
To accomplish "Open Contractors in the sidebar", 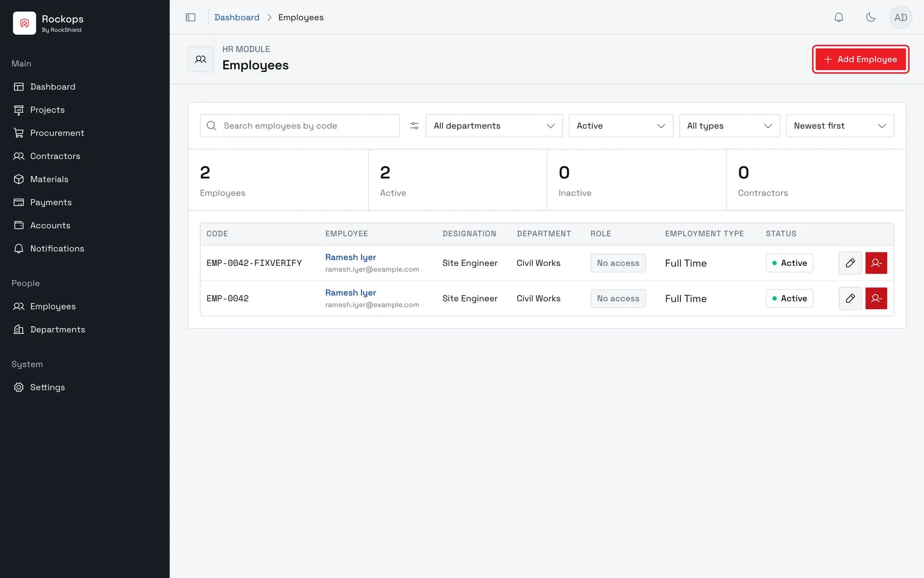I will click(85, 156).
